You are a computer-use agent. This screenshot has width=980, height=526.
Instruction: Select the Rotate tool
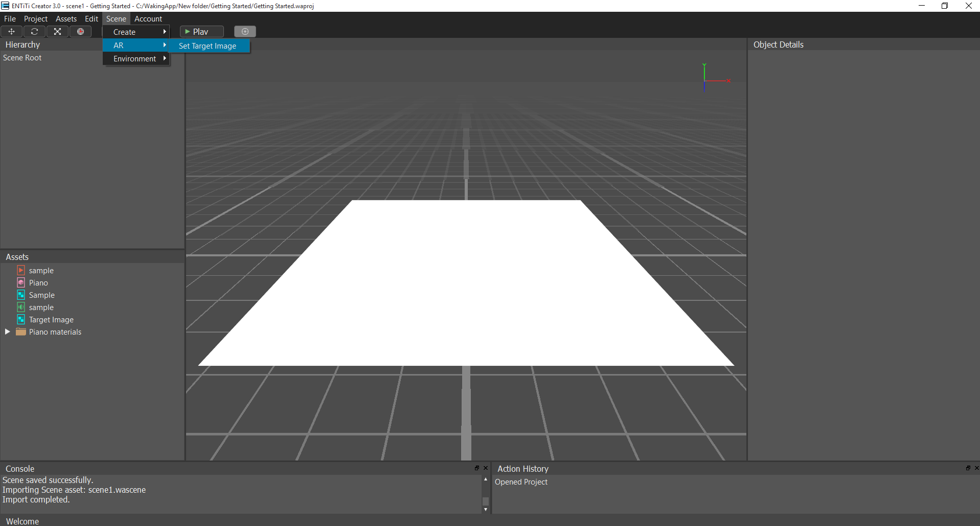pyautogui.click(x=34, y=32)
